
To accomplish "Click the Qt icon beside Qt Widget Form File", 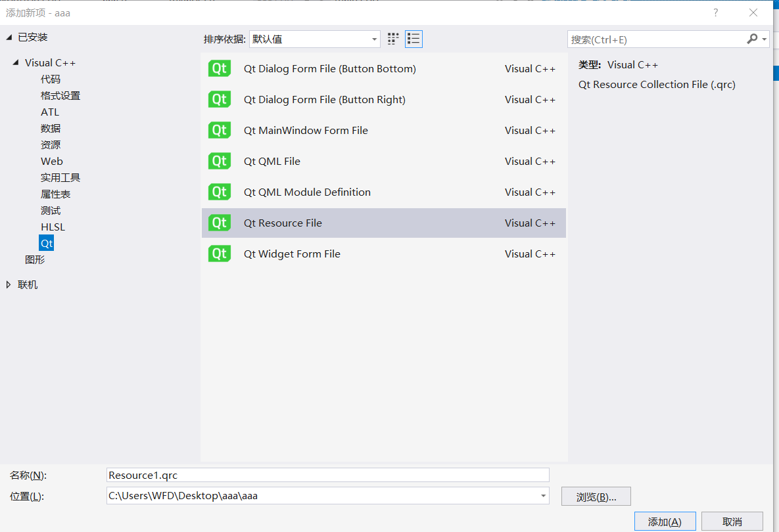I will pos(220,254).
